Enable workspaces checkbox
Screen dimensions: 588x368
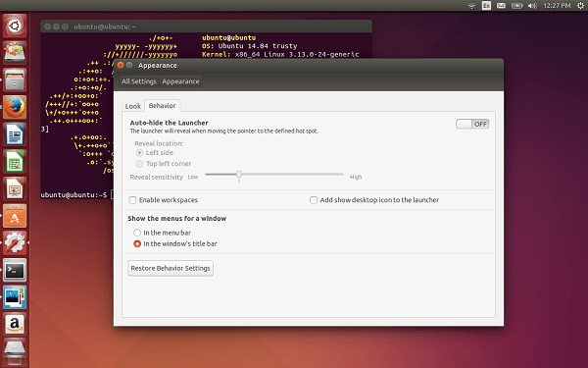(x=163, y=200)
